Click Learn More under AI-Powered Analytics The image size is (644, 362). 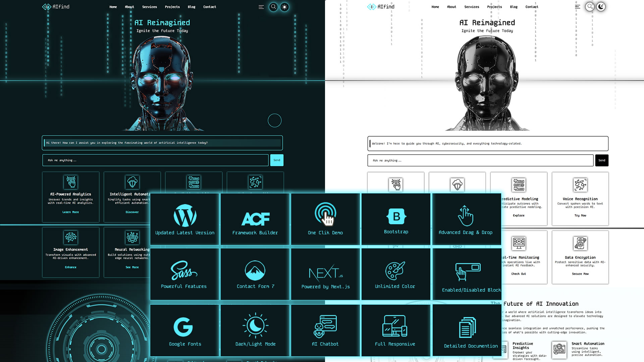[70, 212]
